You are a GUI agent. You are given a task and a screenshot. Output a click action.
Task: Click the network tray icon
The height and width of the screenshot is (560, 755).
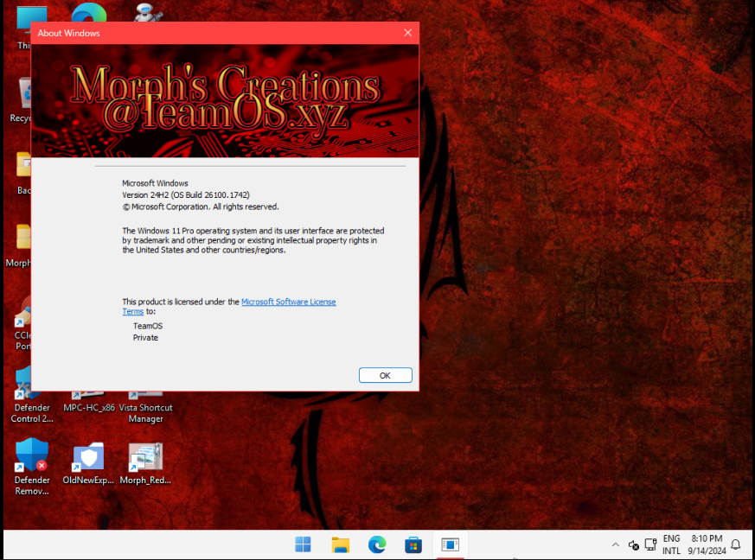pos(650,544)
